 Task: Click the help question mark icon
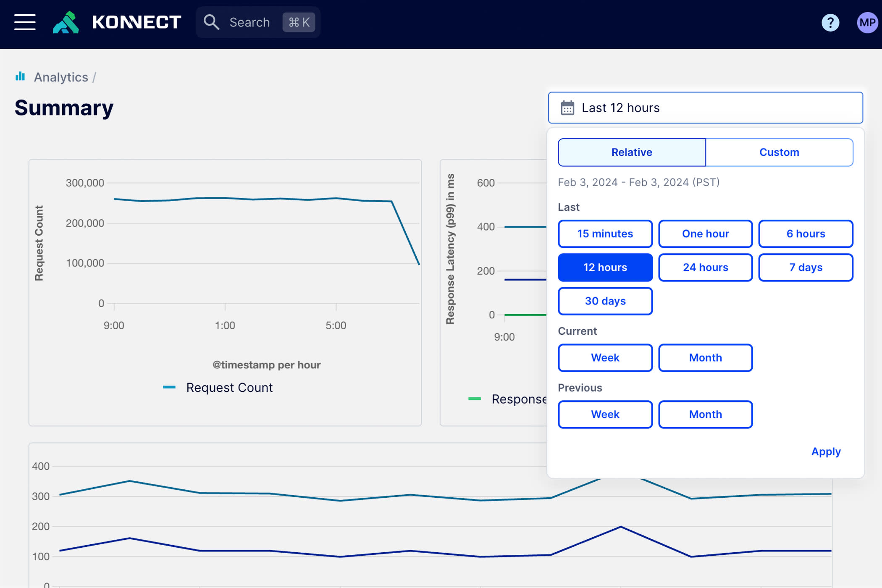tap(831, 22)
